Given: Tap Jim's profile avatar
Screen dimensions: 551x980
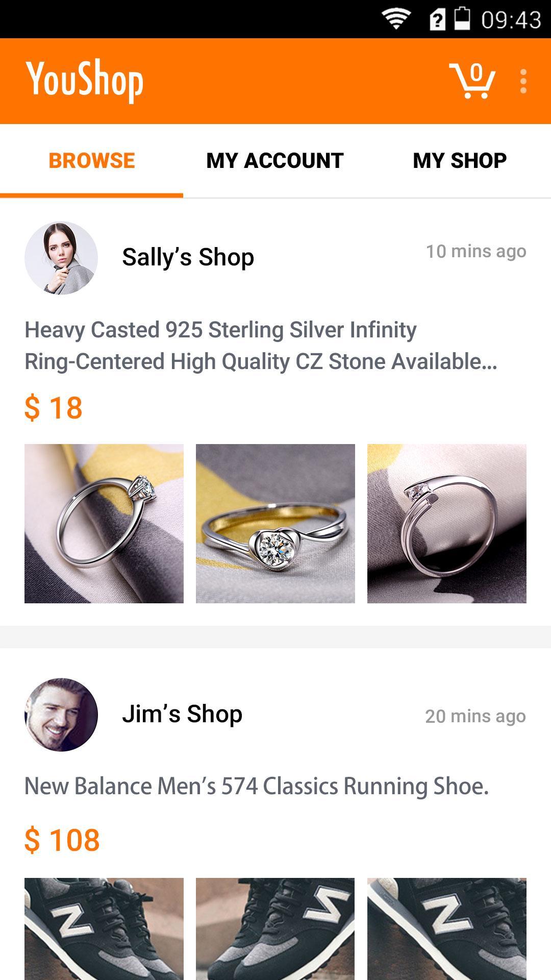Looking at the screenshot, I should [x=61, y=715].
